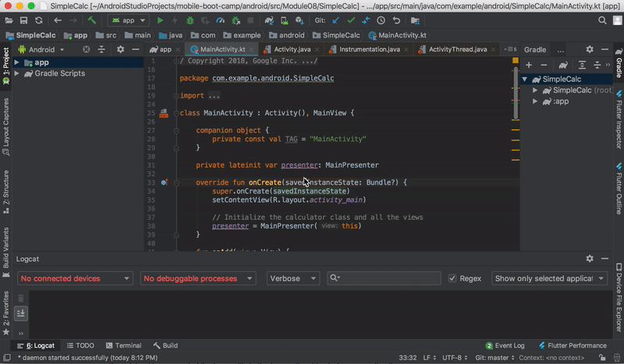Open Search Everywhere magnifier in toolbar
This screenshot has width=624, height=364.
tap(602, 20)
